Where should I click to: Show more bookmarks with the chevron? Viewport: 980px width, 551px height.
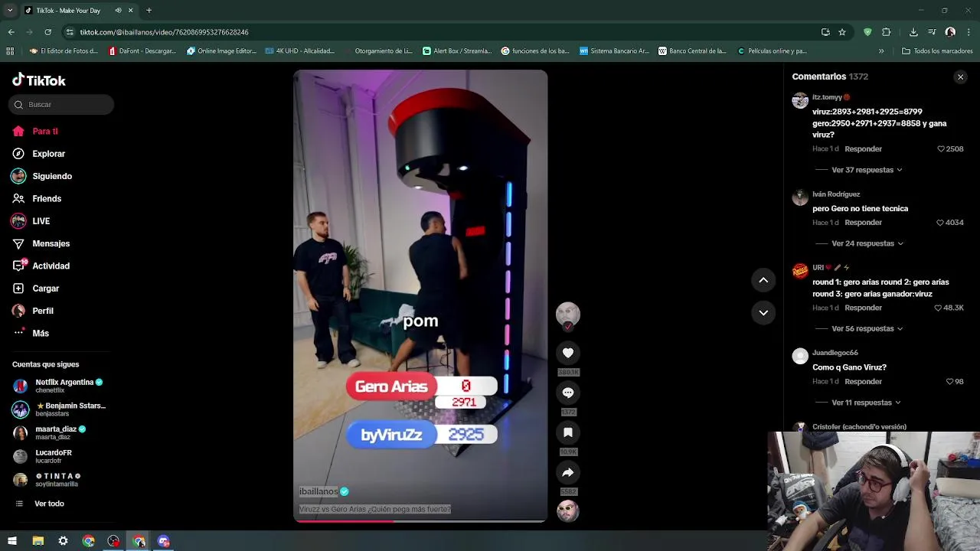tap(881, 51)
